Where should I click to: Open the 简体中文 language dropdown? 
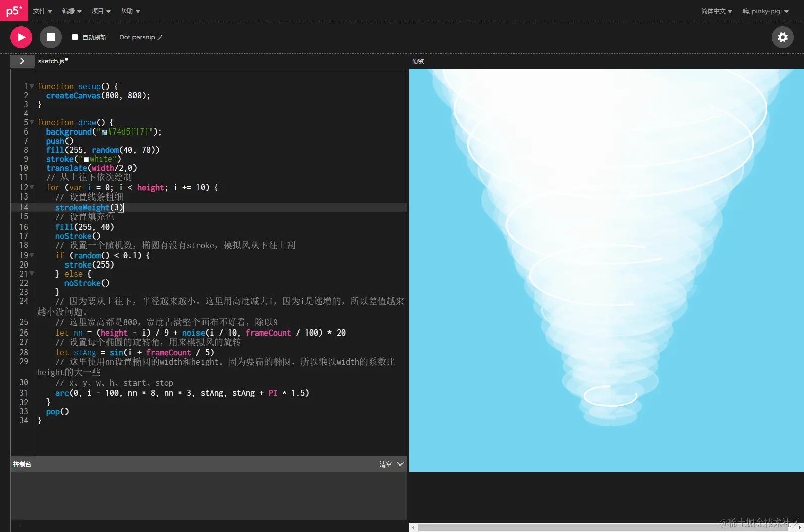717,11
